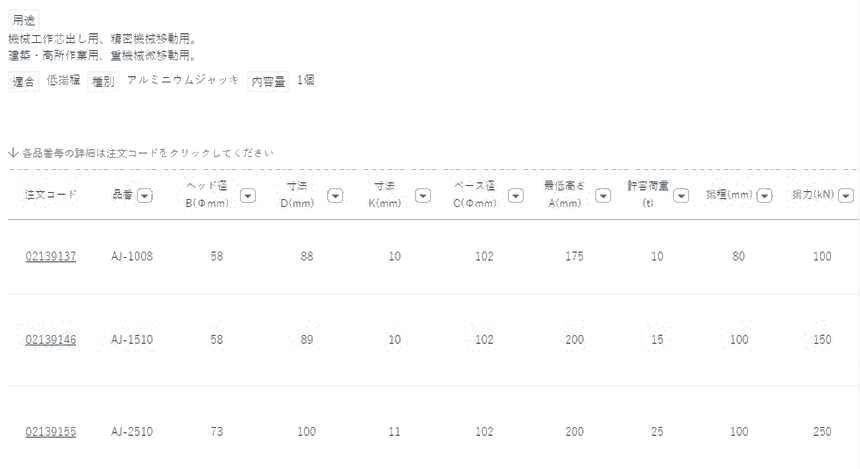Click the 種別 label tag
Image resolution: width=860 pixels, height=469 pixels.
102,82
